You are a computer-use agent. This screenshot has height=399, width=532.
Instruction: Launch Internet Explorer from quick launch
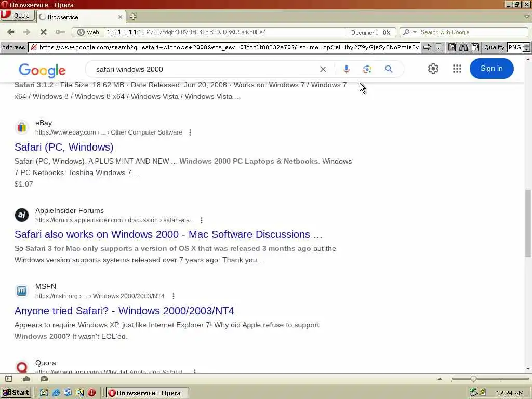click(56, 393)
